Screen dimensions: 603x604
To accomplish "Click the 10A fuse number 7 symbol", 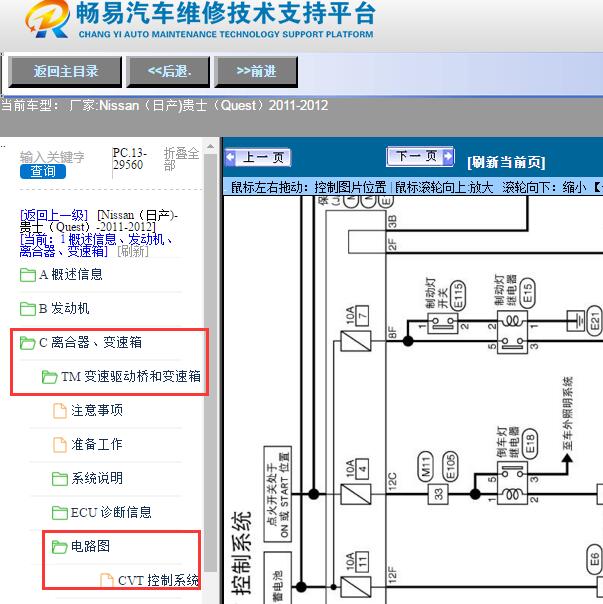I will pos(356,341).
